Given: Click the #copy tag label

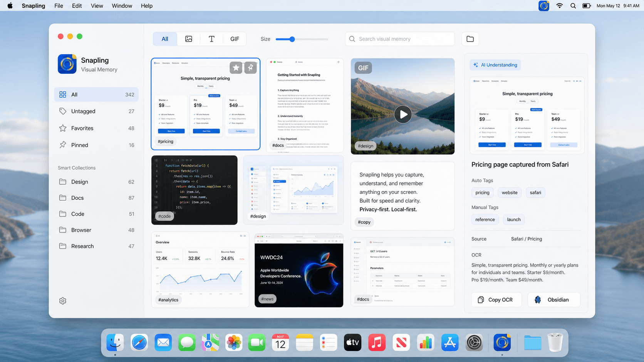Looking at the screenshot, I should click(x=364, y=222).
